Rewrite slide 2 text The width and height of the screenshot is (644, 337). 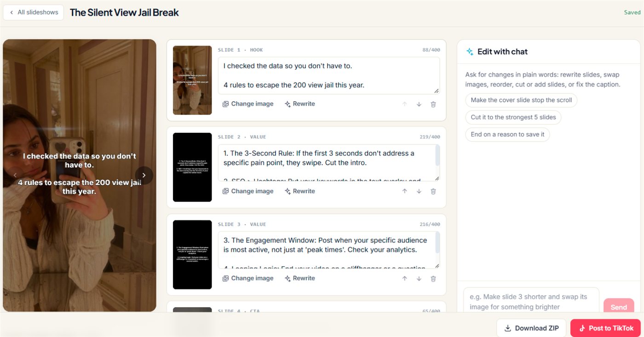tap(299, 191)
